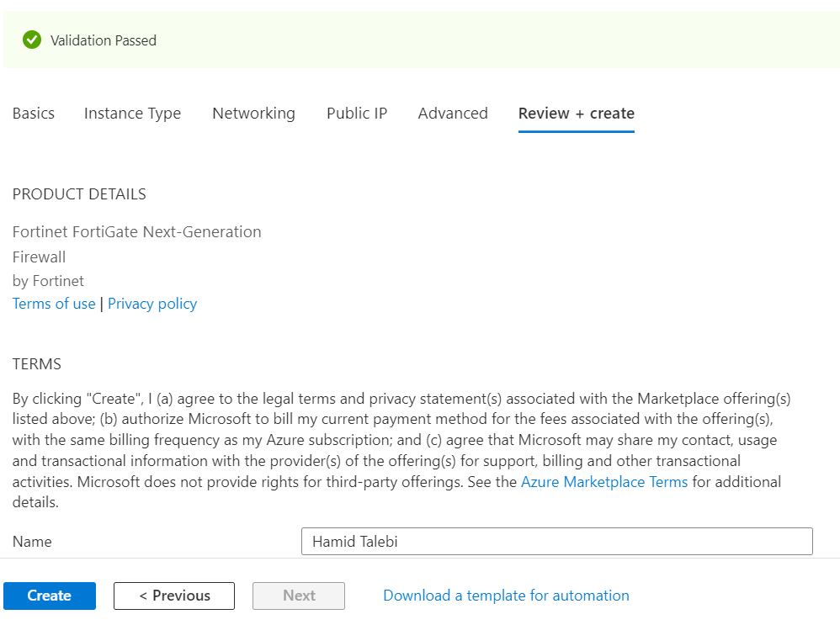Open the Terms of use link
Image resolution: width=840 pixels, height=625 pixels.
tap(54, 304)
